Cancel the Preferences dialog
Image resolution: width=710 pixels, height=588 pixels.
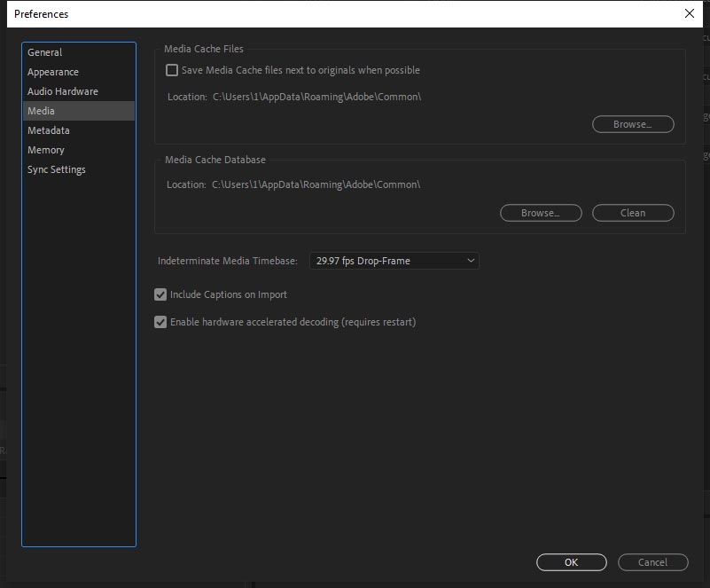tap(653, 562)
